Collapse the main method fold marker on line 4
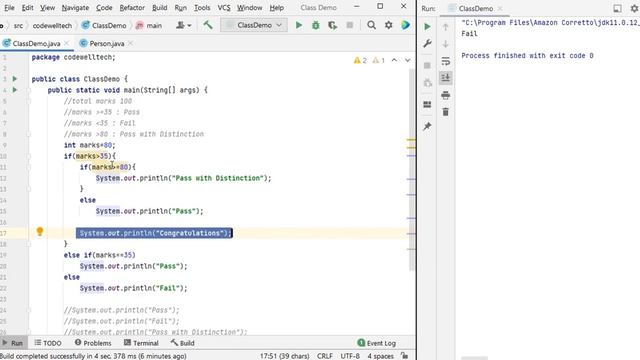Screen dimensions: 640x360 coord(29,90)
